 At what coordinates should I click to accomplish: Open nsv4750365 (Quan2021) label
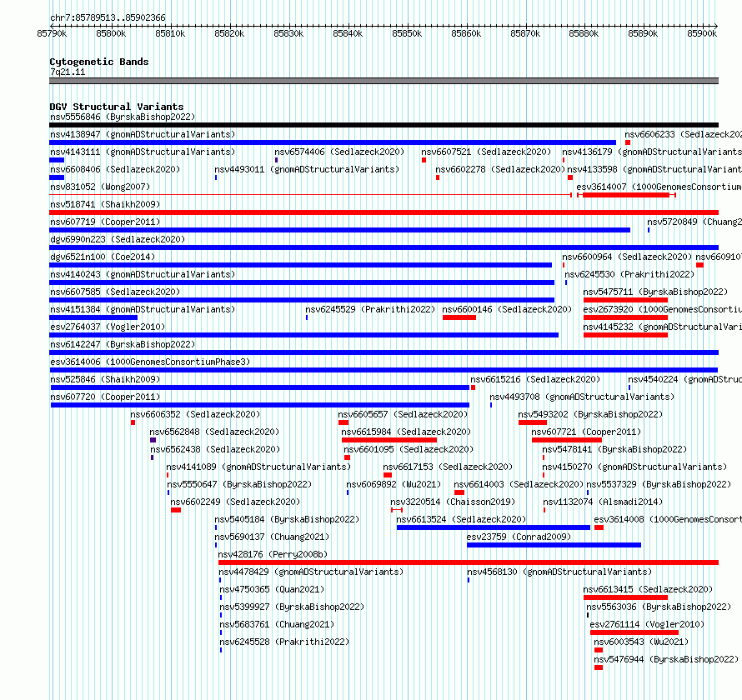[x=272, y=589]
